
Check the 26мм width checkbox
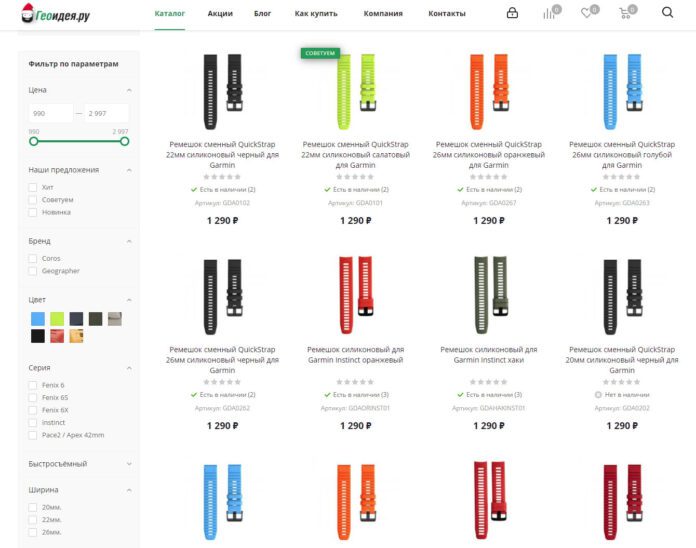pos(32,532)
